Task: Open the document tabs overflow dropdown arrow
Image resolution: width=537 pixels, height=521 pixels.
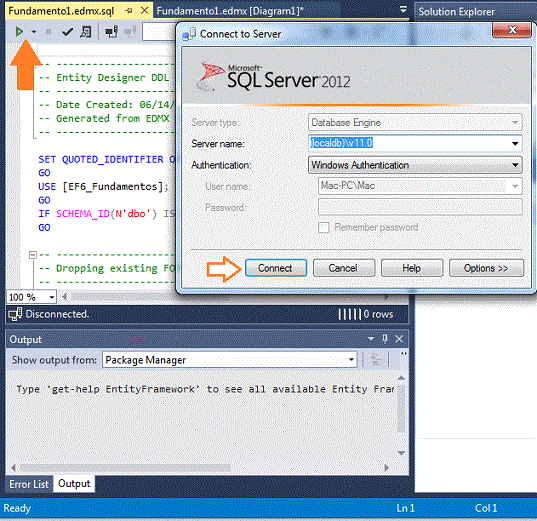Action: click(x=403, y=10)
